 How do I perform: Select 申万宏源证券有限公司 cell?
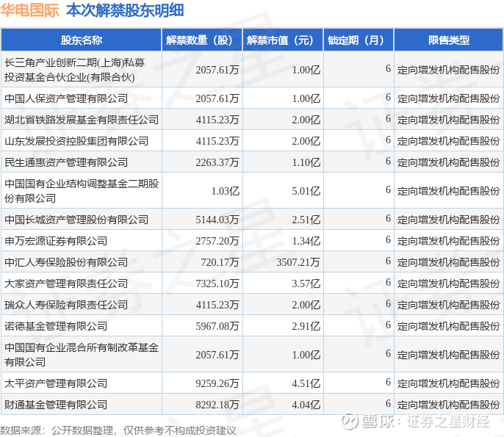[x=82, y=241]
